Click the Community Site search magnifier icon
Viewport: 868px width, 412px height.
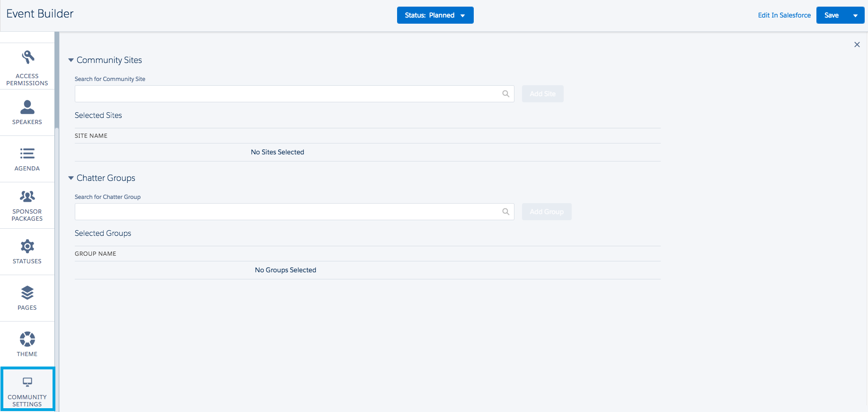tap(505, 94)
